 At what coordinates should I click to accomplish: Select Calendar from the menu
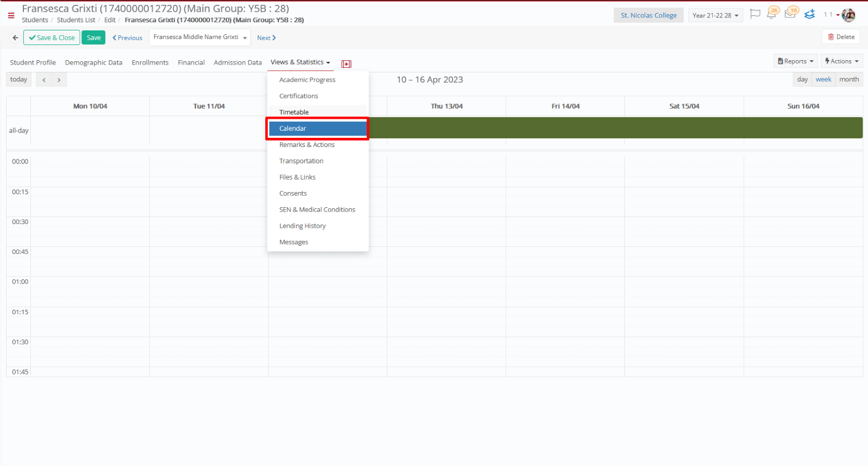coord(318,129)
